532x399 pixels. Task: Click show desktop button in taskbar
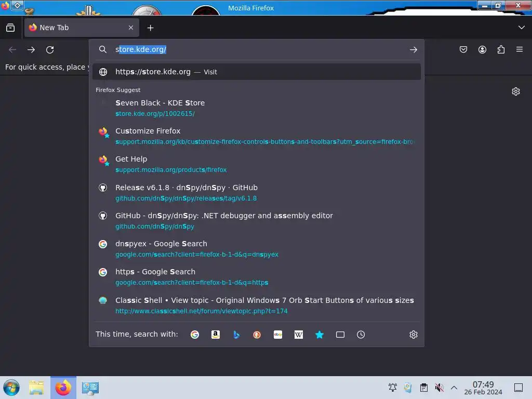pos(518,388)
